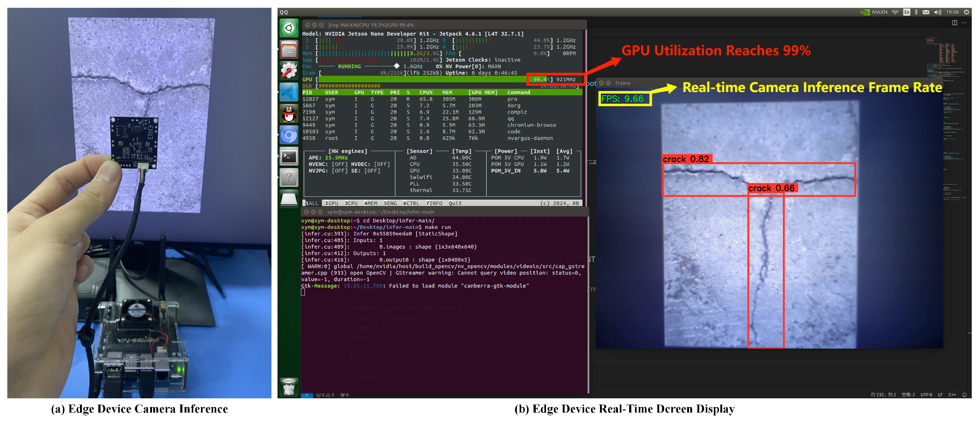The height and width of the screenshot is (421, 980).
Task: Click Quit in the jtop bottom bar
Action: 455,203
